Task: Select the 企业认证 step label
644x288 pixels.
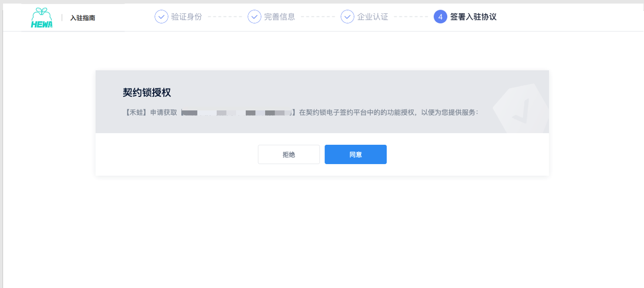Action: point(373,17)
